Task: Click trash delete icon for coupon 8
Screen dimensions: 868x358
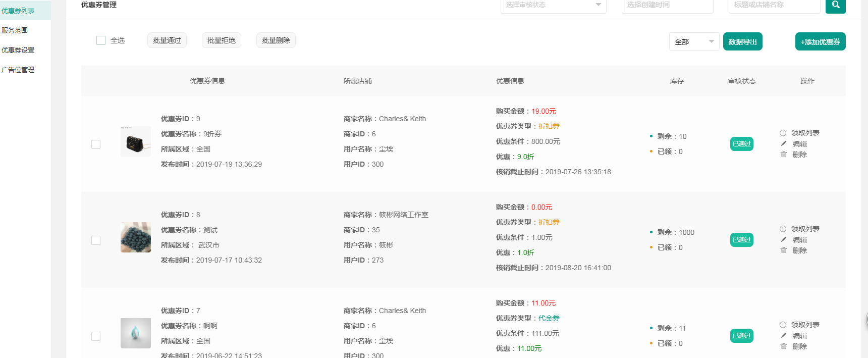Action: 783,250
